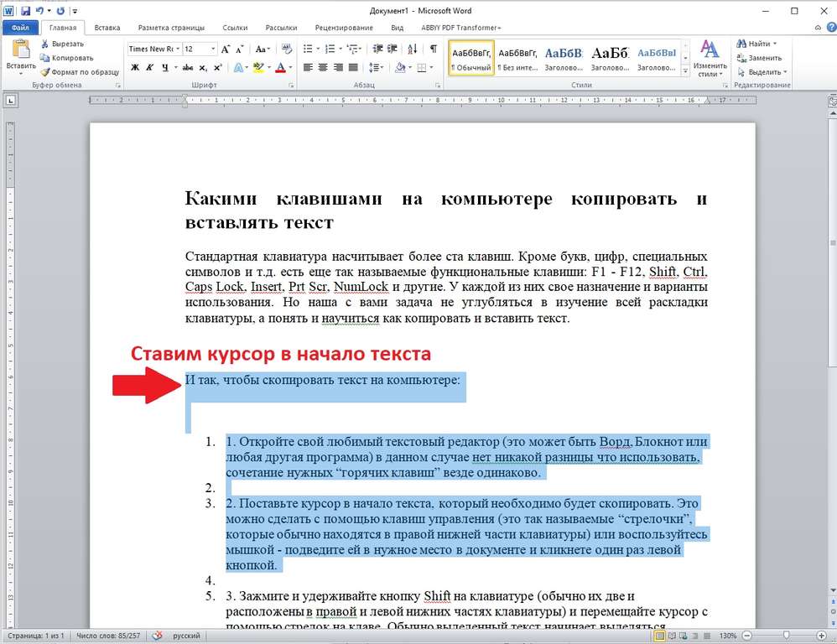Click the Sort A-Z icon

point(412,49)
